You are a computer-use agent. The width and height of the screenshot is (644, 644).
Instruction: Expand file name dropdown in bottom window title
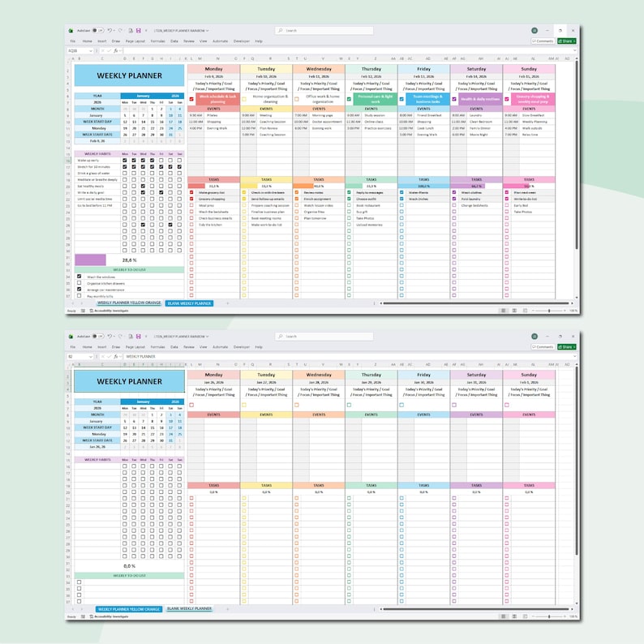point(208,336)
